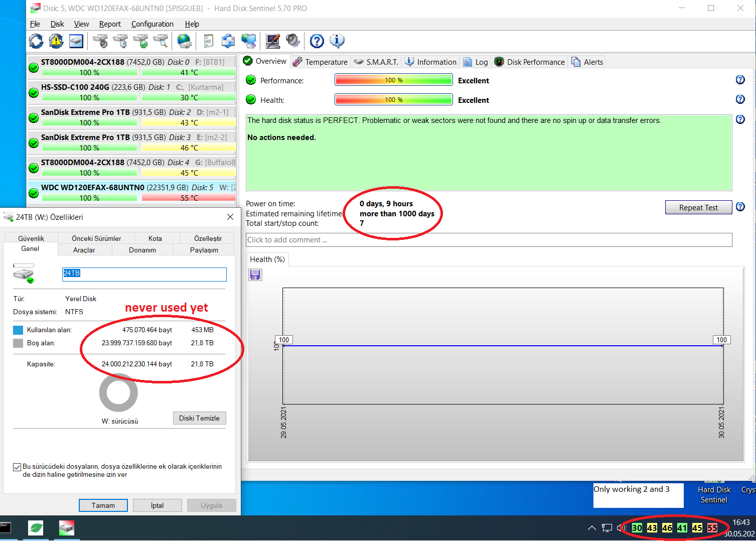
Task: Click help icon beside Repeat Test button
Action: pyautogui.click(x=740, y=207)
